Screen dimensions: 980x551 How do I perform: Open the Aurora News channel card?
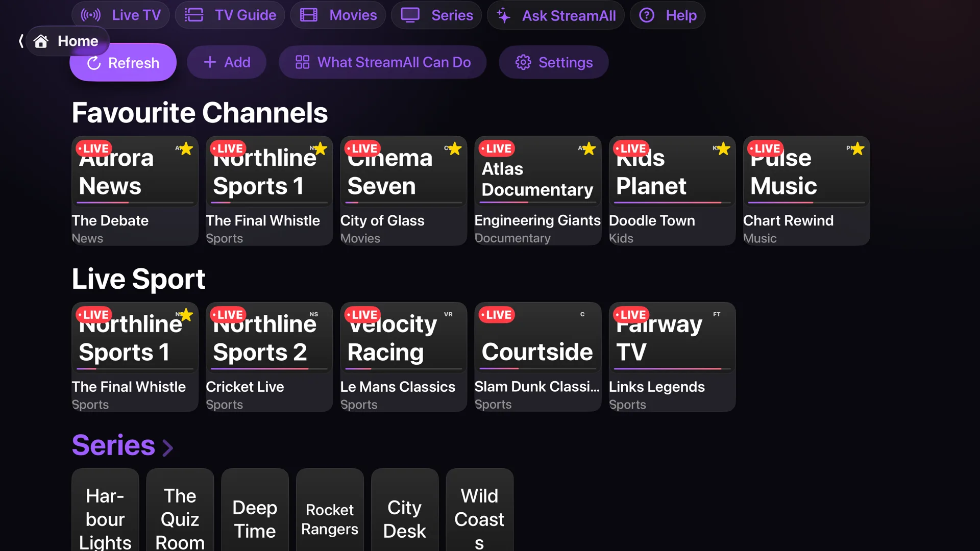pos(135,190)
